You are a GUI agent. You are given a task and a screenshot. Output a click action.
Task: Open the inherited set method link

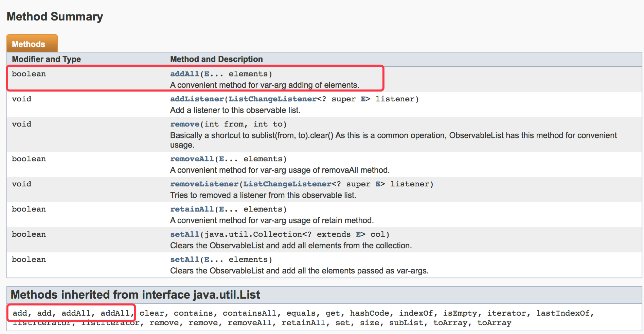[342, 323]
